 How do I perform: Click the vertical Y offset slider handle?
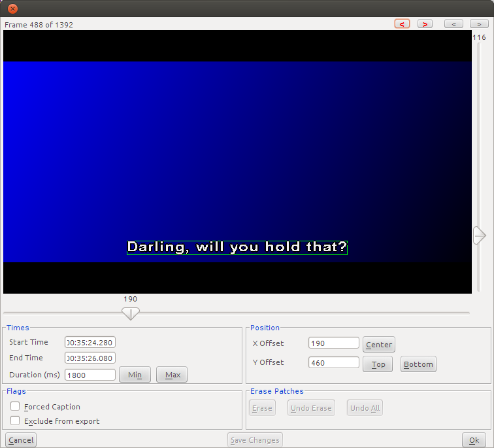479,235
